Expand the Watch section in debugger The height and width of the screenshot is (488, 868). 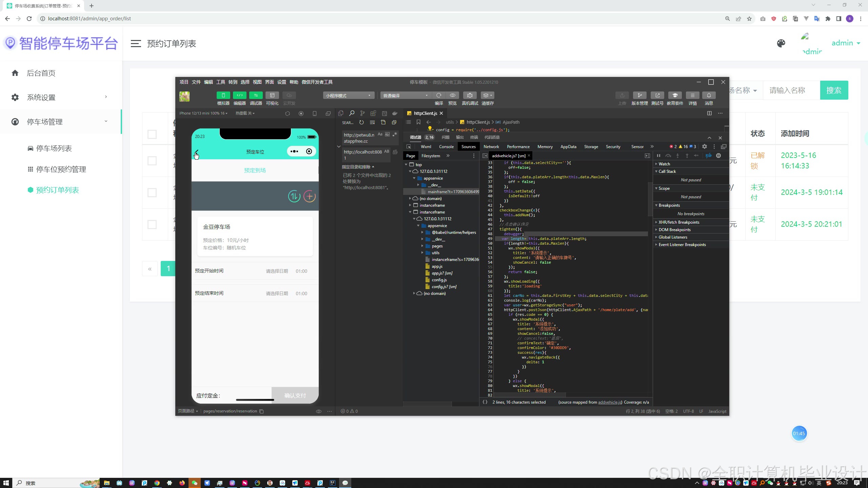click(x=664, y=164)
